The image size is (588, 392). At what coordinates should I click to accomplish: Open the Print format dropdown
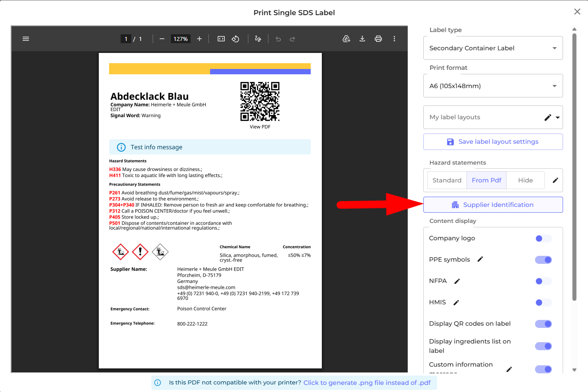(x=554, y=86)
